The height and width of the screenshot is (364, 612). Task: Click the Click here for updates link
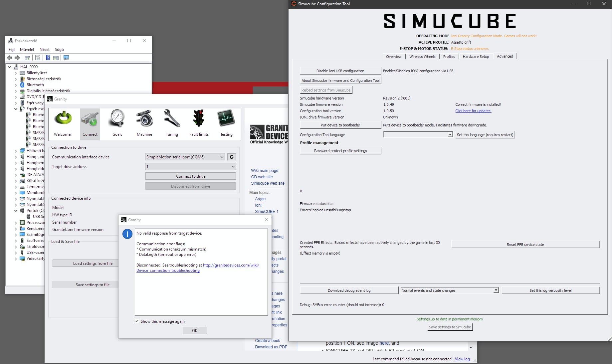click(x=473, y=111)
